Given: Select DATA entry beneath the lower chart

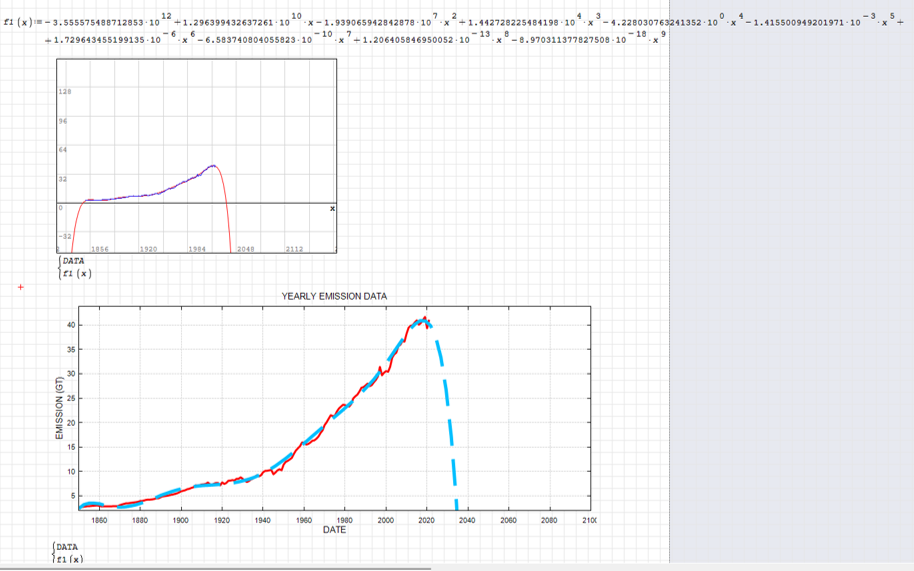Looking at the screenshot, I should point(67,547).
